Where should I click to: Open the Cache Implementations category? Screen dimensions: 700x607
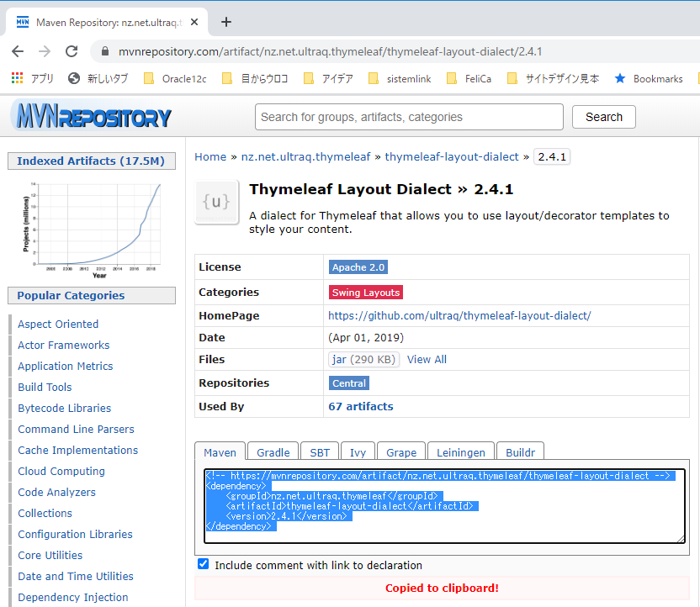77,450
